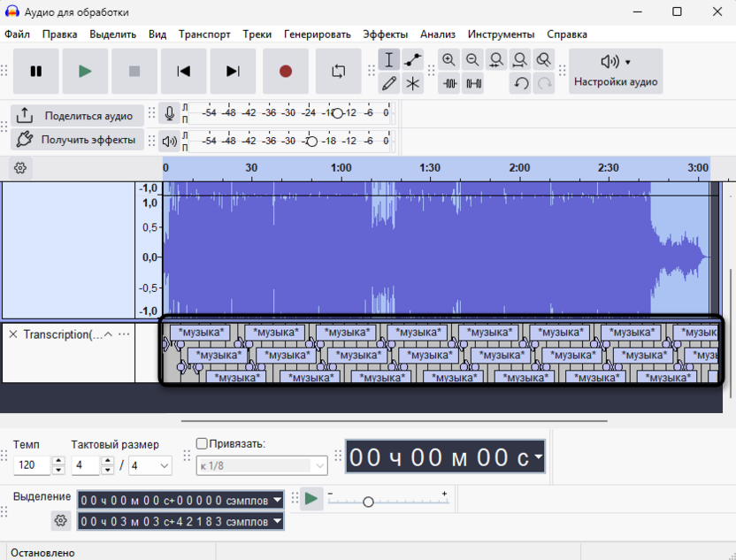Redo the undone action
Screen dimensions: 736x560
pos(544,83)
